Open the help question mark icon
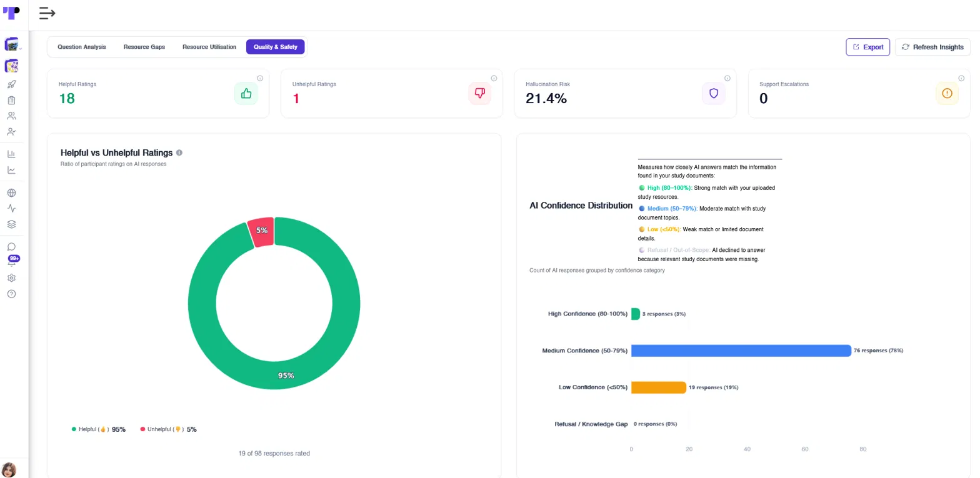The image size is (980, 478). [x=11, y=294]
